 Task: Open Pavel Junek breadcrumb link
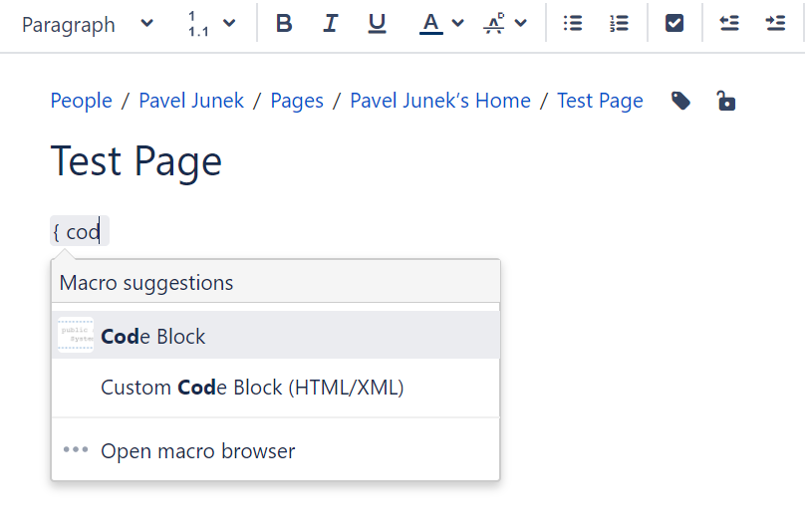click(191, 101)
